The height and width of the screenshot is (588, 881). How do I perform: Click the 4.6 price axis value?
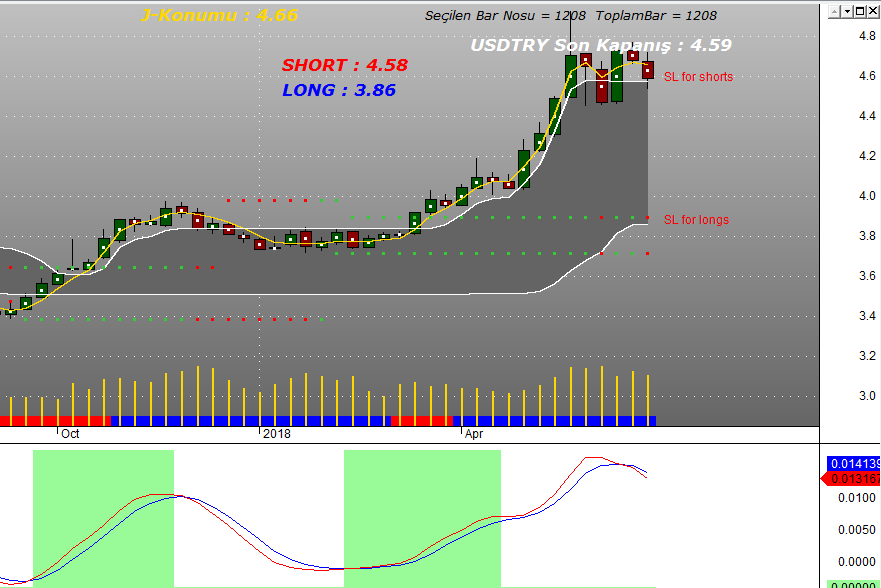(867, 76)
